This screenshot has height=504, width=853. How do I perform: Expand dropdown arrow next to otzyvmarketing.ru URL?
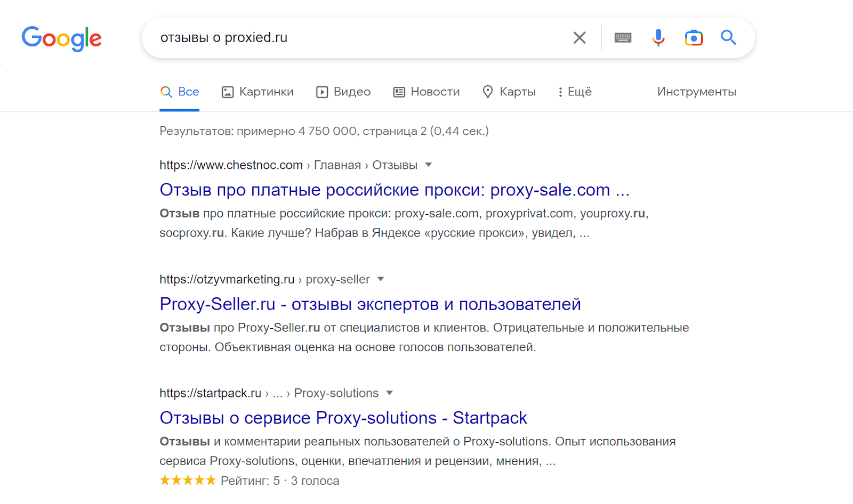tap(381, 279)
